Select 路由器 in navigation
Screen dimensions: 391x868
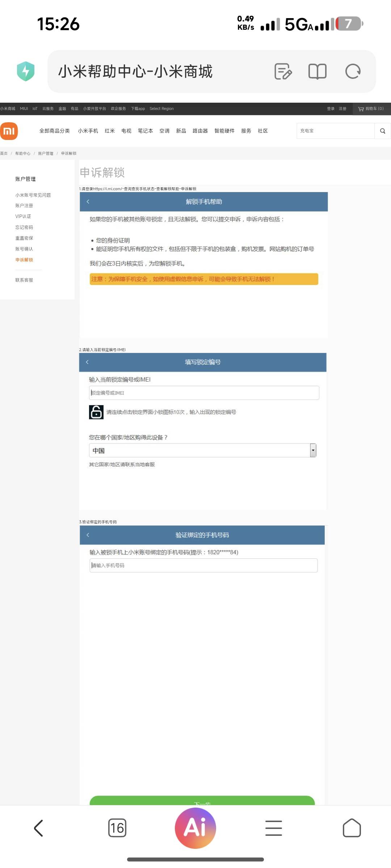pyautogui.click(x=200, y=131)
